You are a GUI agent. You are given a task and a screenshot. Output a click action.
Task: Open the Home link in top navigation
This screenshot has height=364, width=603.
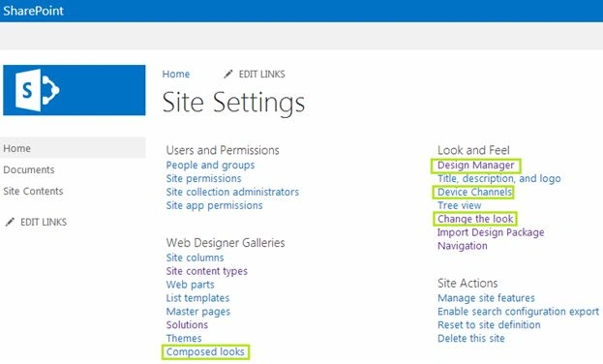click(176, 74)
